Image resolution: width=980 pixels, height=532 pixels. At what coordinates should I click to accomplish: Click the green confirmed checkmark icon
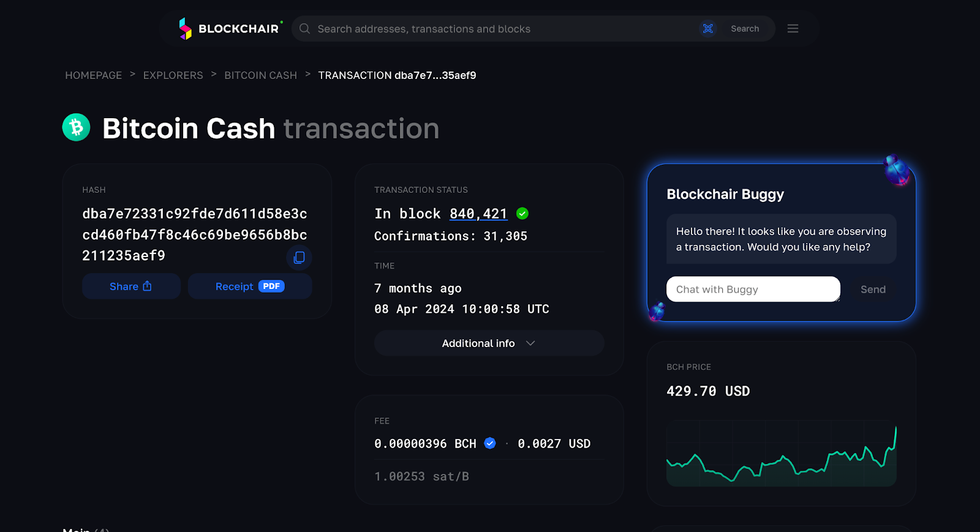point(522,214)
